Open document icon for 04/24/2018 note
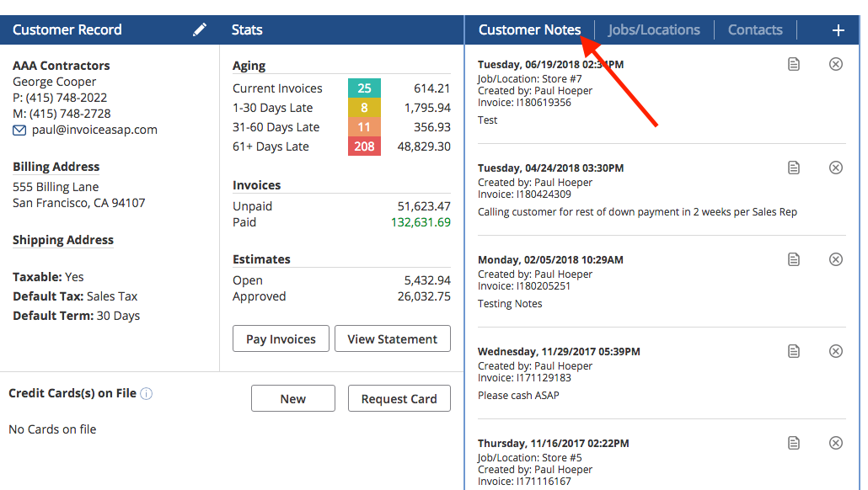Viewport: 868px width, 490px height. pyautogui.click(x=794, y=168)
